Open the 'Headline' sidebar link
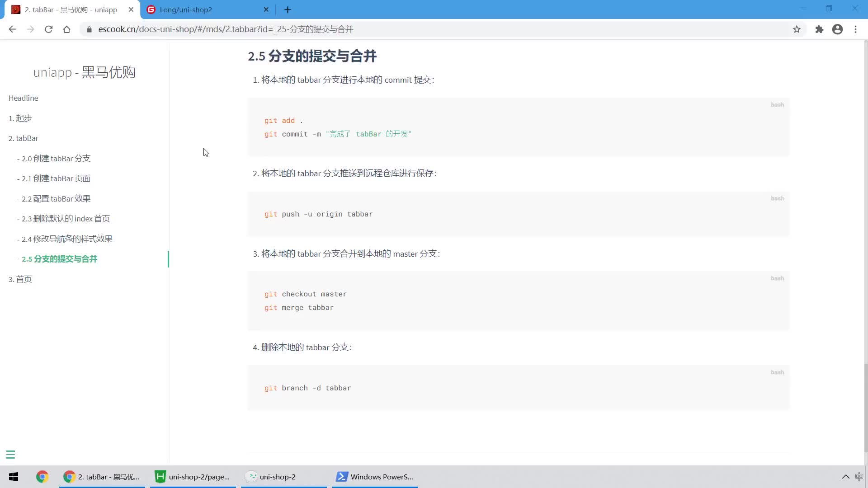868x488 pixels. [x=24, y=98]
